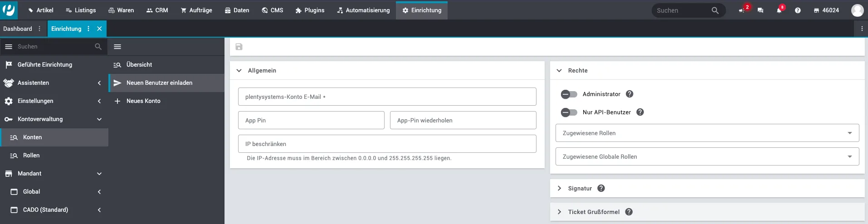Collapse the Rechte panel
Viewport: 868px width, 224px height.
point(559,70)
